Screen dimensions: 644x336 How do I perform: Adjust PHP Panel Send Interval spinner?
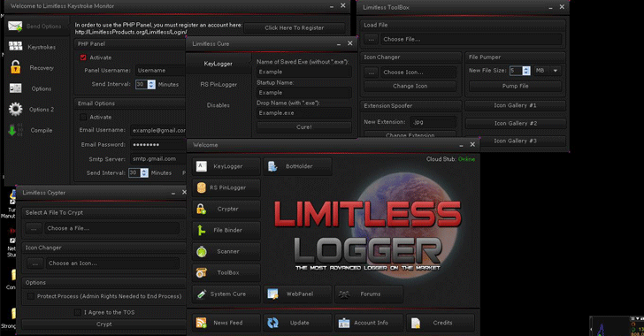click(151, 84)
